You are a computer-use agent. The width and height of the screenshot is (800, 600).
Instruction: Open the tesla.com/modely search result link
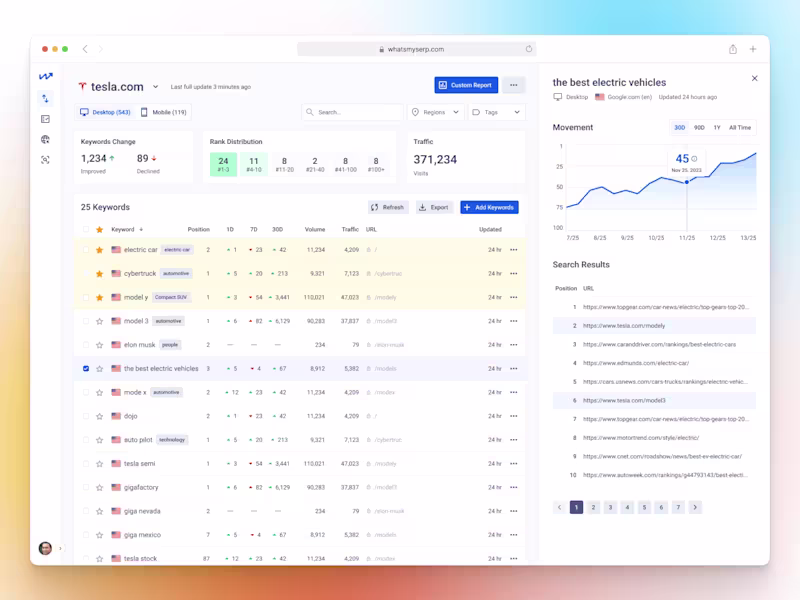[x=624, y=326]
